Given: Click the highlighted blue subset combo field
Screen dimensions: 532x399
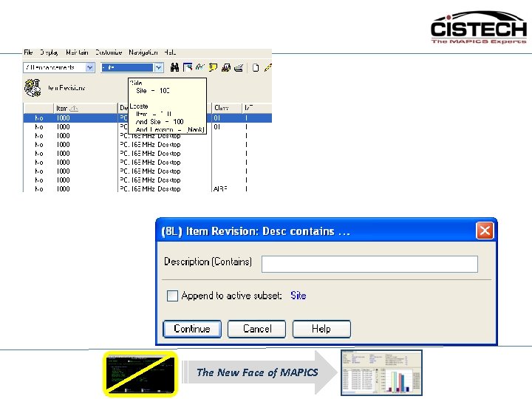Looking at the screenshot, I should [128, 67].
